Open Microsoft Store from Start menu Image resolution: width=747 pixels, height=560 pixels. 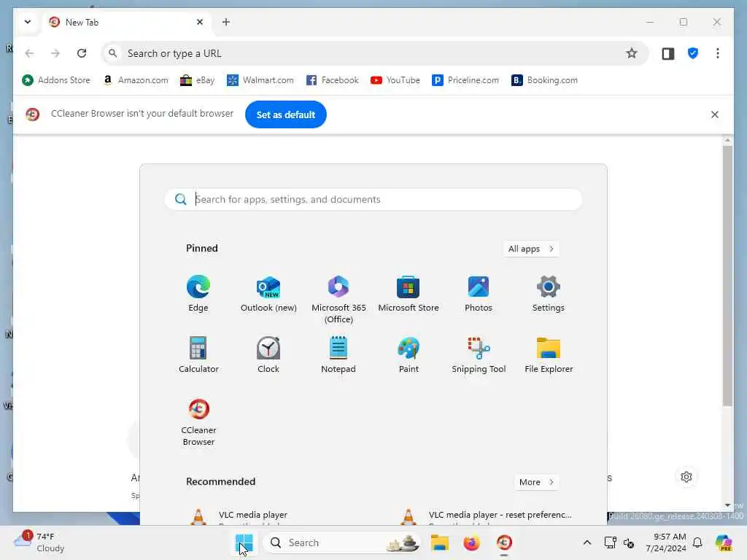click(x=409, y=294)
